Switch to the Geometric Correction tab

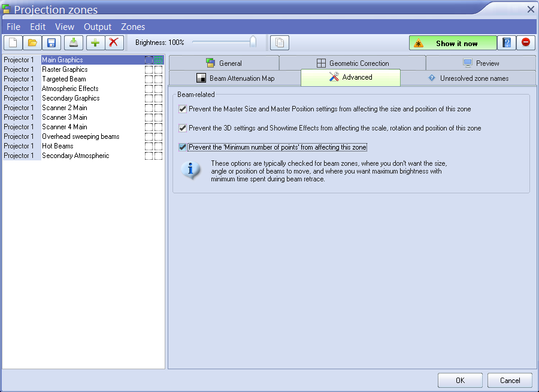click(x=352, y=63)
